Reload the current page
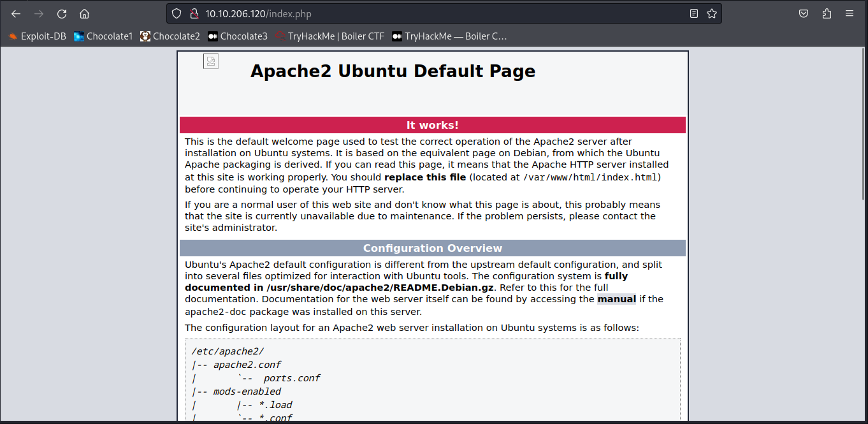Viewport: 868px width, 424px height. click(62, 13)
